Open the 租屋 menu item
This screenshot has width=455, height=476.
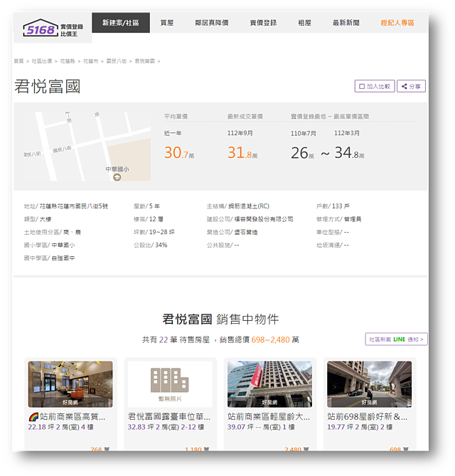304,23
